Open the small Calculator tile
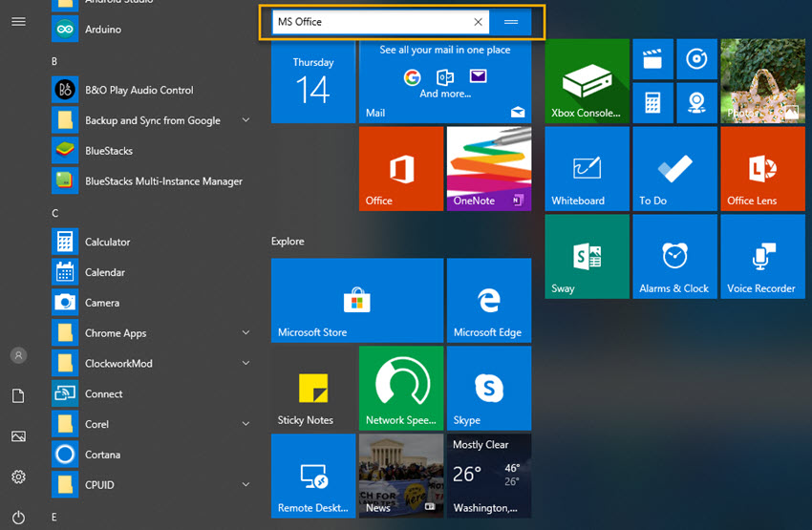 tap(653, 103)
